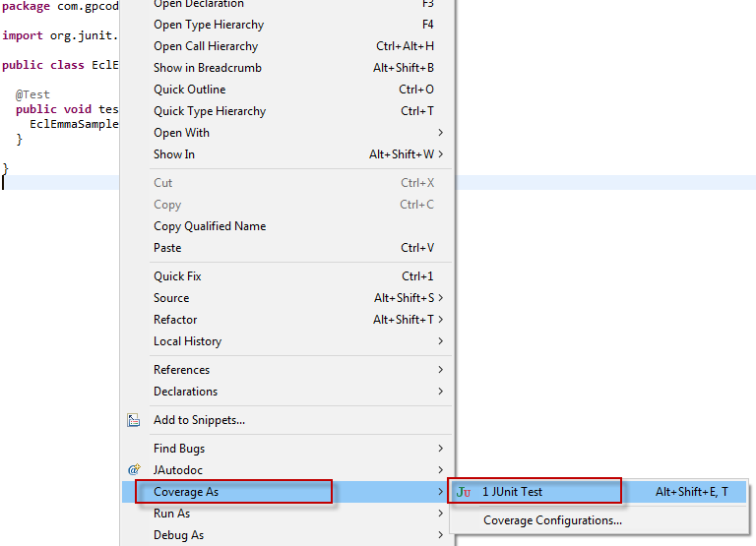Open the Run As submenu
The width and height of the screenshot is (756, 546).
coord(172,514)
